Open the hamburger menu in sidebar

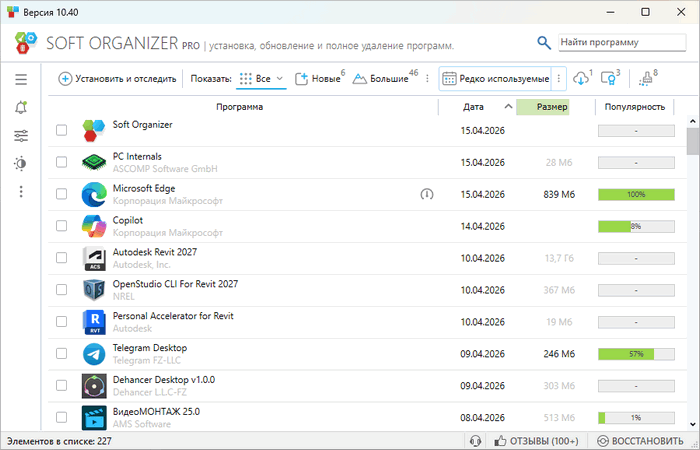[x=21, y=79]
